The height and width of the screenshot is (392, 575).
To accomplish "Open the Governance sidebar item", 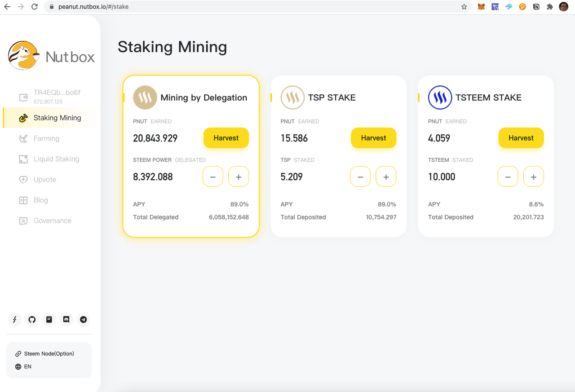I will click(x=52, y=220).
